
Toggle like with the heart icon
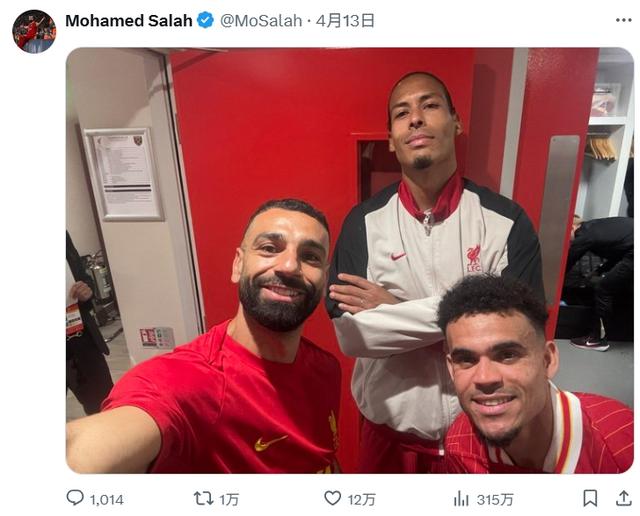(333, 498)
